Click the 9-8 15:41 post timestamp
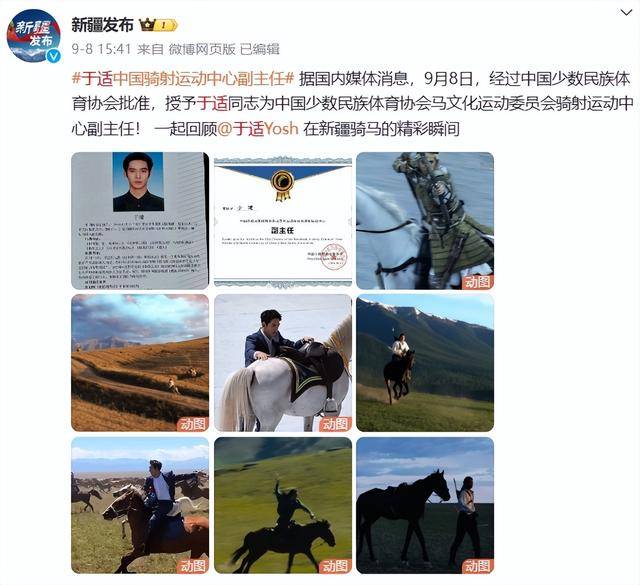640x585 pixels. pos(101,49)
